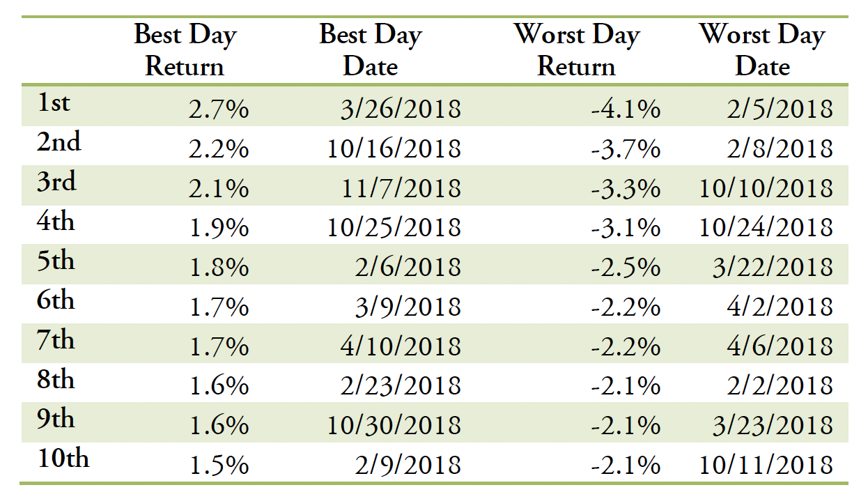Click the date 10/24/2018
The width and height of the screenshot is (868, 499).
point(766,227)
